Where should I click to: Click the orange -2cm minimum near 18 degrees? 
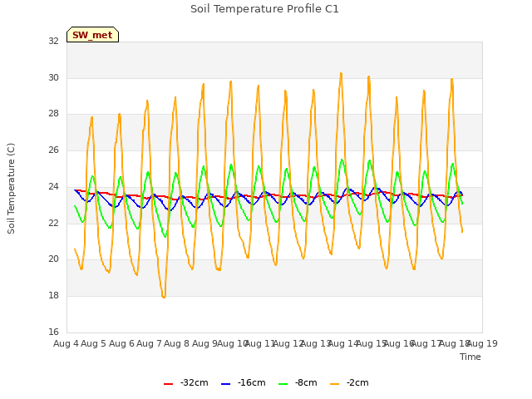pyautogui.click(x=164, y=297)
